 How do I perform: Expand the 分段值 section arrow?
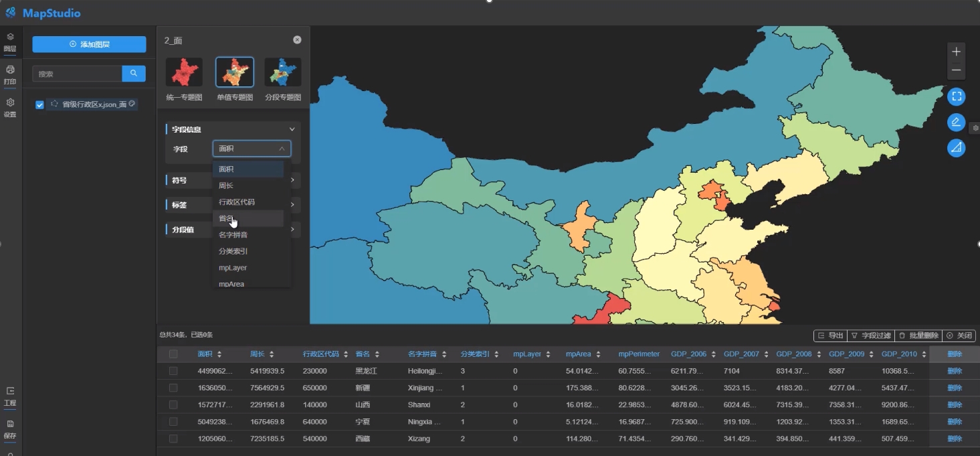pyautogui.click(x=292, y=229)
